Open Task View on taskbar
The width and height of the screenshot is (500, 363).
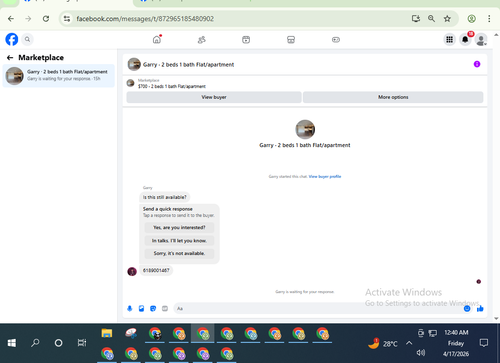tap(82, 343)
